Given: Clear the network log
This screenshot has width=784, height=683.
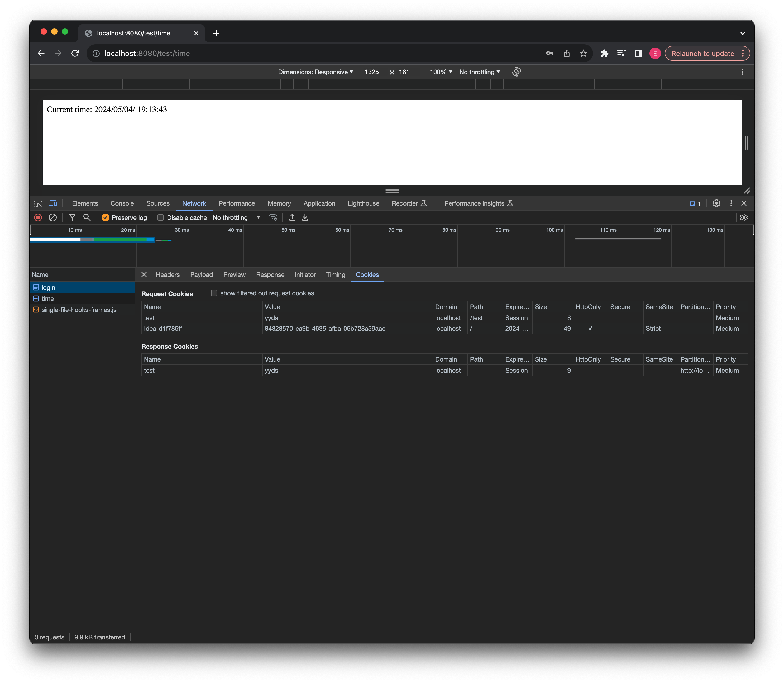Looking at the screenshot, I should click(52, 217).
